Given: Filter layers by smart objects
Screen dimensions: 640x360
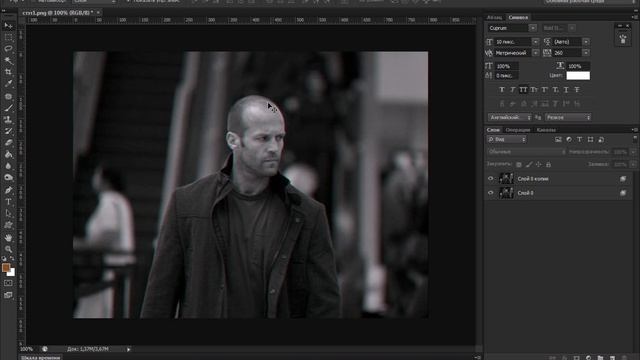Looking at the screenshot, I should click(x=601, y=140).
